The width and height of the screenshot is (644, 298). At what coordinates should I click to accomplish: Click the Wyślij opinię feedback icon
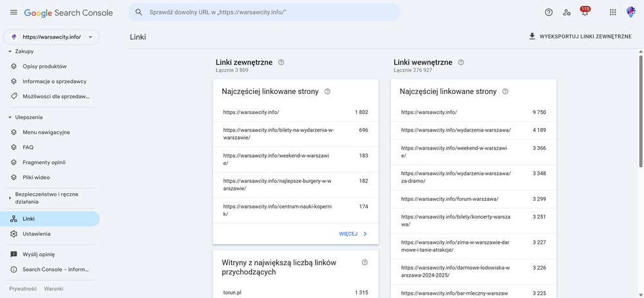(x=14, y=254)
